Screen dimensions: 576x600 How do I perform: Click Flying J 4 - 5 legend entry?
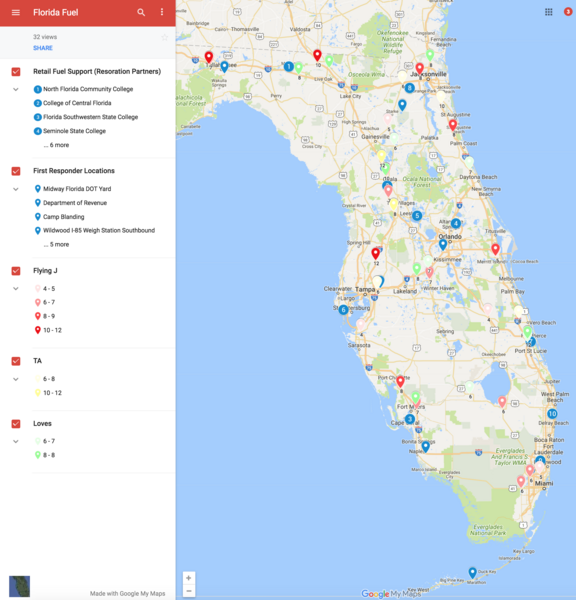click(x=45, y=289)
